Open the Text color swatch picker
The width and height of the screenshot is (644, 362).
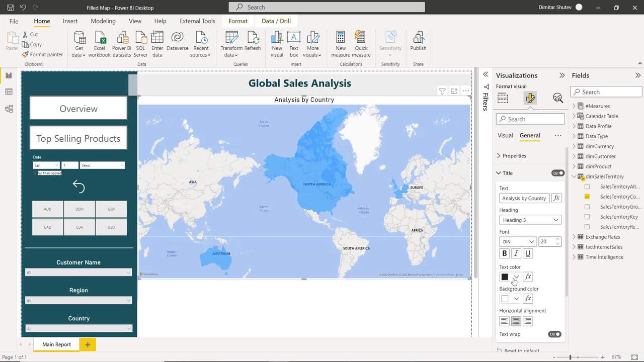pyautogui.click(x=510, y=277)
